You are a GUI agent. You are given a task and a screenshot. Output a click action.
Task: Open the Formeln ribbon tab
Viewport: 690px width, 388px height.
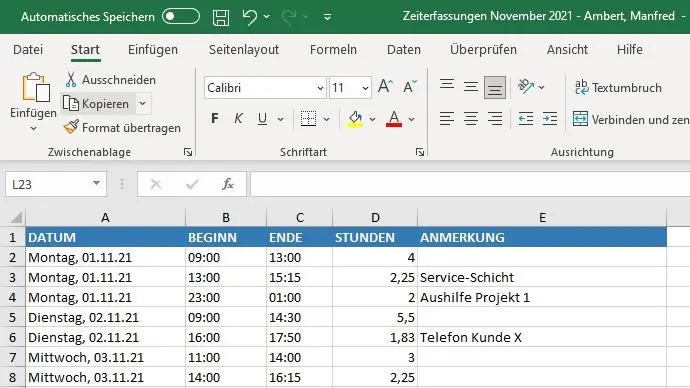(333, 50)
